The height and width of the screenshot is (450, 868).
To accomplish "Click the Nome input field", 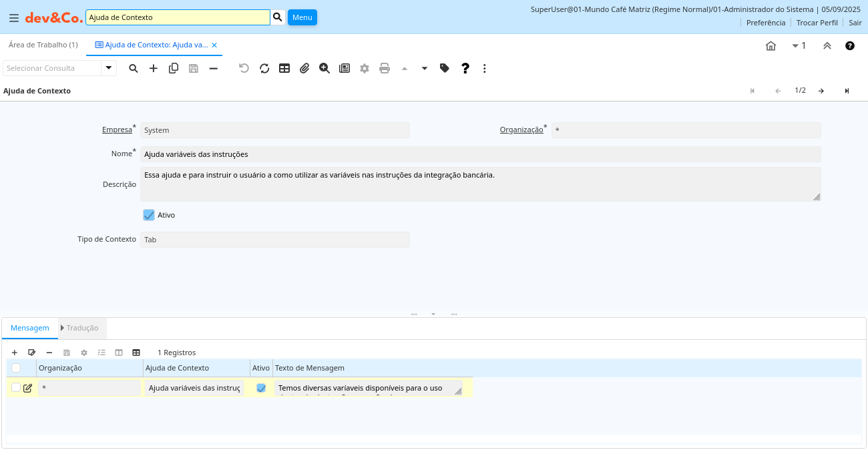I will [x=480, y=154].
